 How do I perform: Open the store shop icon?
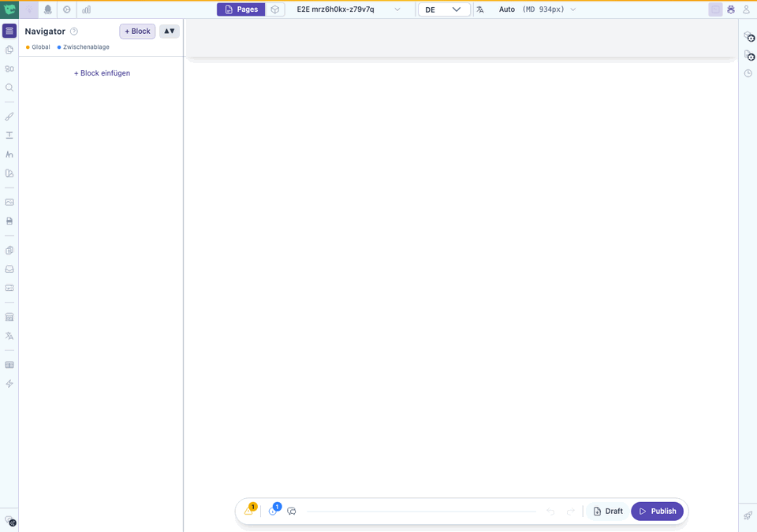(9, 317)
